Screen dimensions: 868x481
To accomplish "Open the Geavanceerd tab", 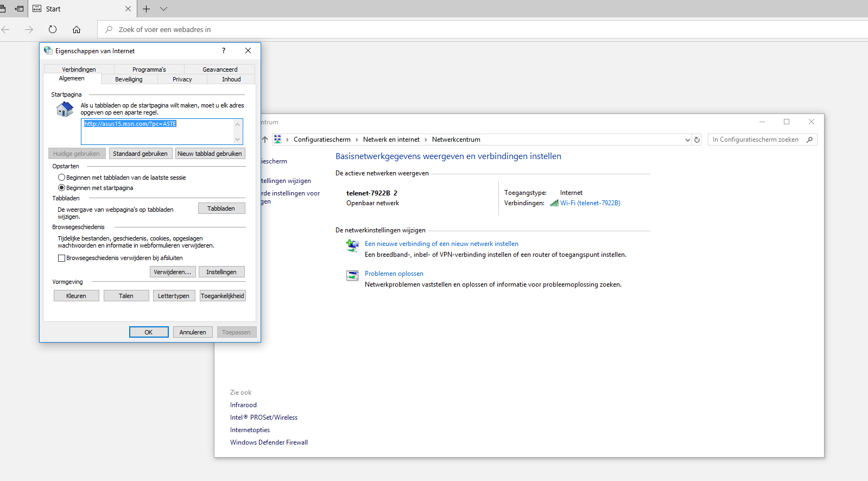I will point(220,69).
